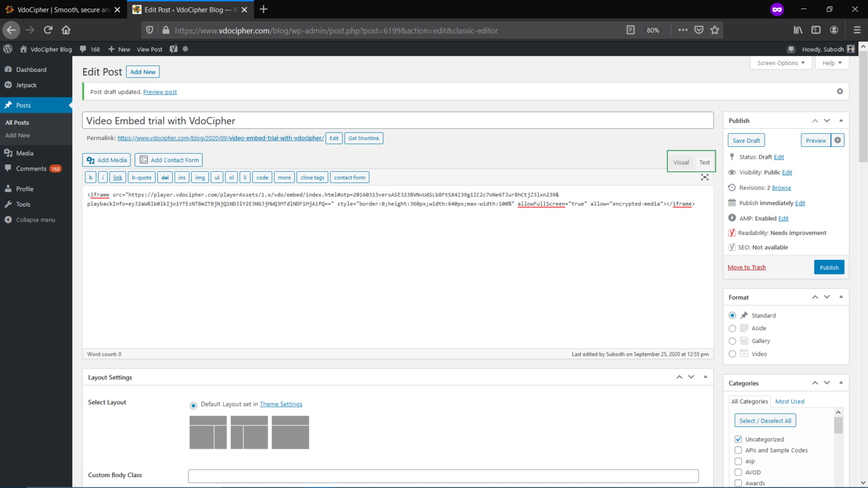Click Save Draft button
Screen dimensions: 868x488
pyautogui.click(x=746, y=140)
